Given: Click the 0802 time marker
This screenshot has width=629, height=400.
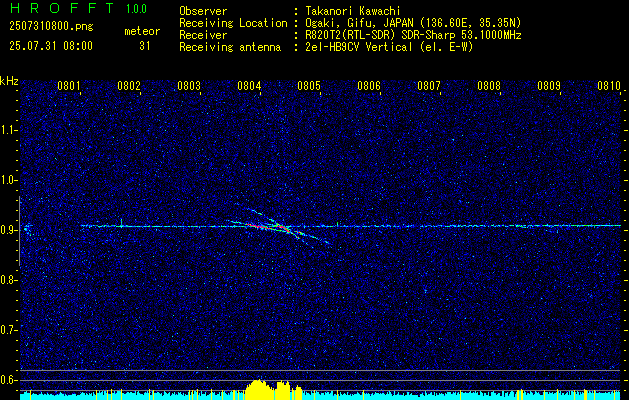Looking at the screenshot, I should [x=129, y=85].
